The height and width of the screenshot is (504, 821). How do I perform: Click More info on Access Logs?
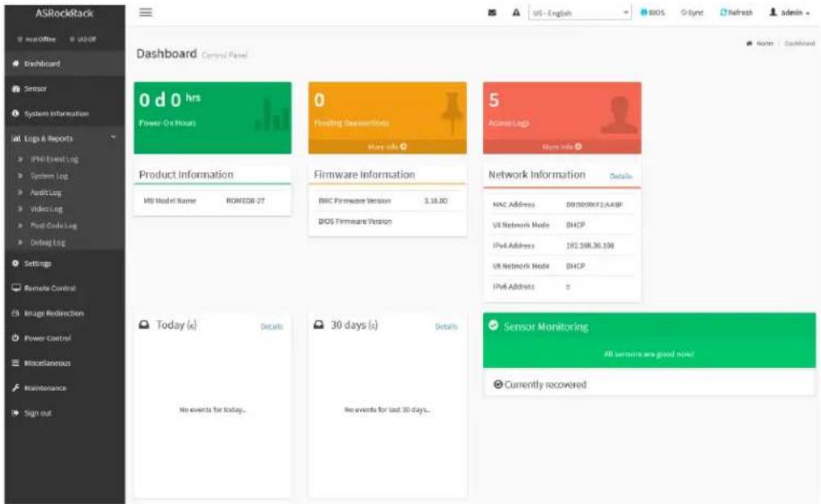pyautogui.click(x=562, y=146)
